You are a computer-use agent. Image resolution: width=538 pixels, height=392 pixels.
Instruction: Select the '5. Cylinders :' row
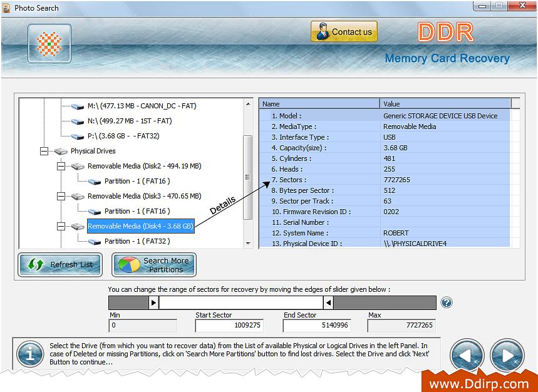(x=385, y=158)
